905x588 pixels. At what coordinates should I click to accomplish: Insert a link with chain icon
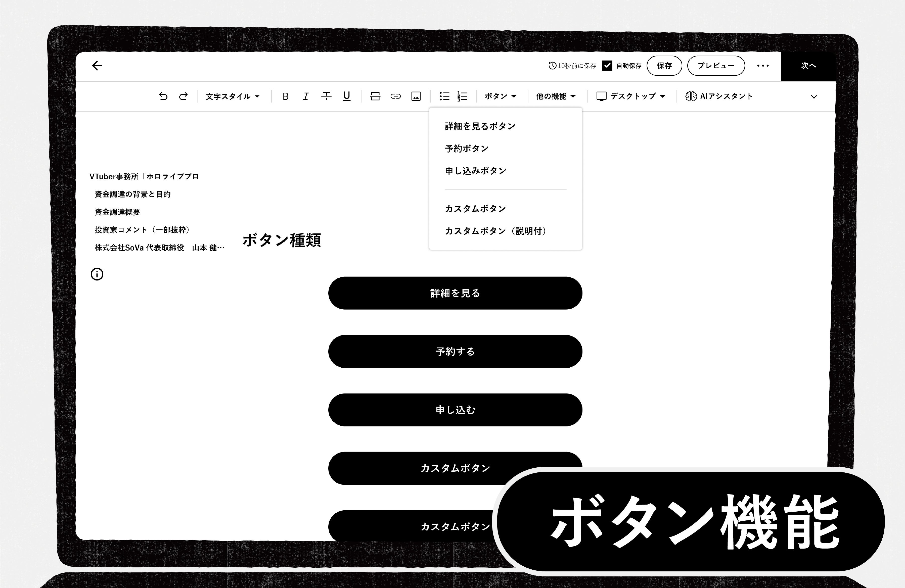[x=395, y=96]
